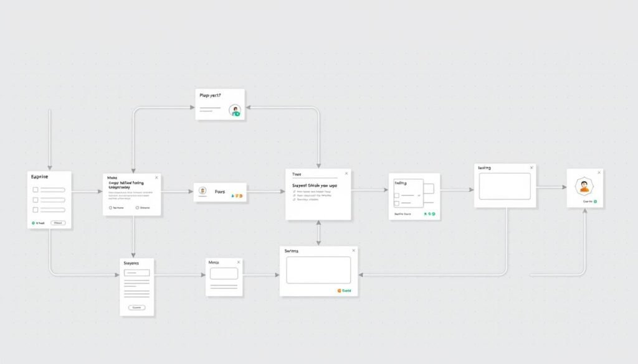Click the input field in the Ssayanes card
Image resolution: width=638 pixels, height=364 pixels.
(x=136, y=273)
